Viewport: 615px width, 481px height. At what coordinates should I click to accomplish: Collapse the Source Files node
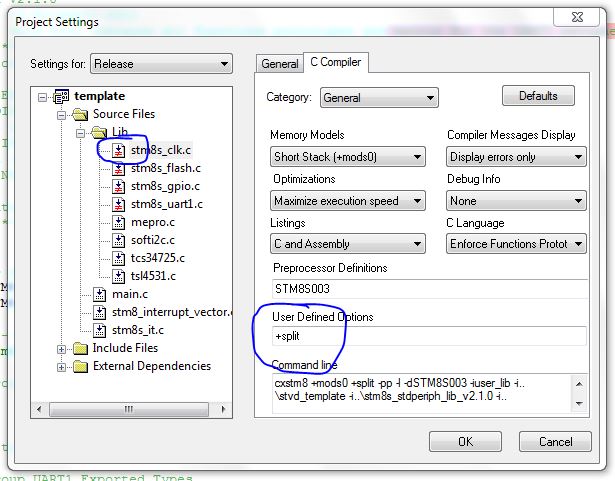click(x=61, y=115)
